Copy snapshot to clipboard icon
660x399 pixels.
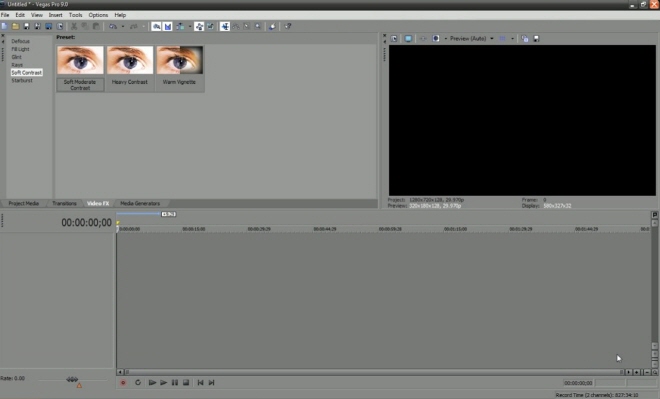point(524,38)
